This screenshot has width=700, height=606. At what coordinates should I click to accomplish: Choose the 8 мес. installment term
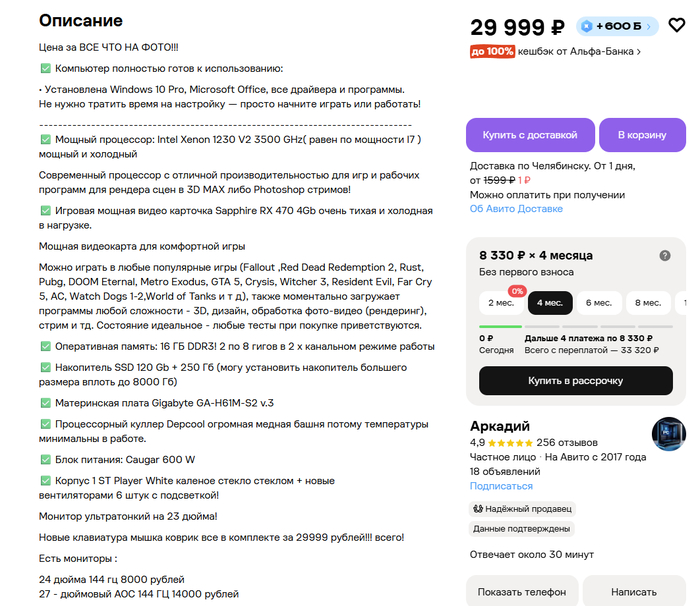click(x=648, y=303)
